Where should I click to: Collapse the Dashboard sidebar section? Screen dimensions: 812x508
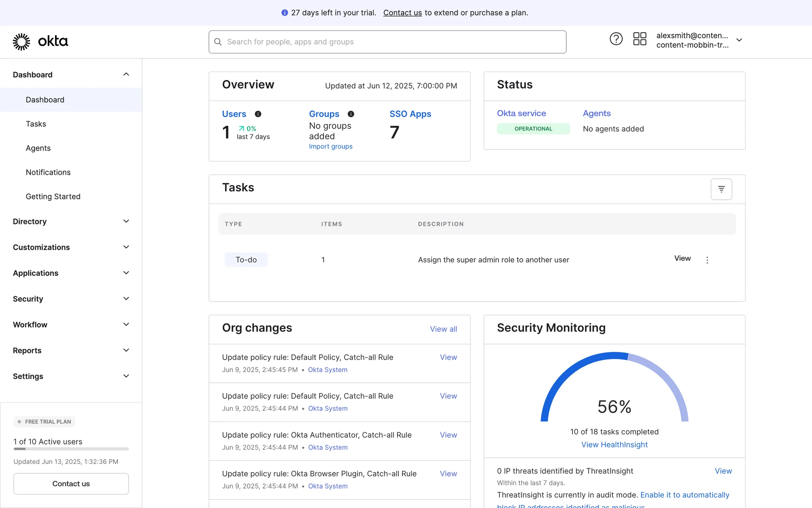(x=126, y=75)
